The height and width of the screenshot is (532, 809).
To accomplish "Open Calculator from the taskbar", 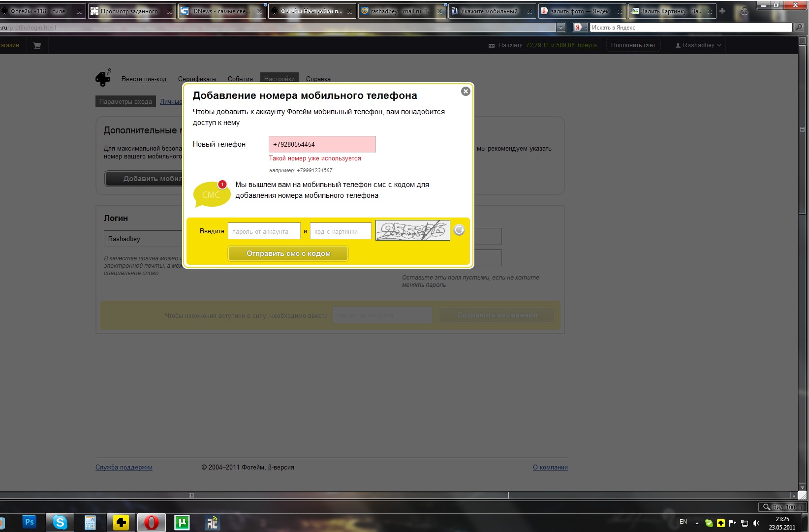I will pos(90,522).
